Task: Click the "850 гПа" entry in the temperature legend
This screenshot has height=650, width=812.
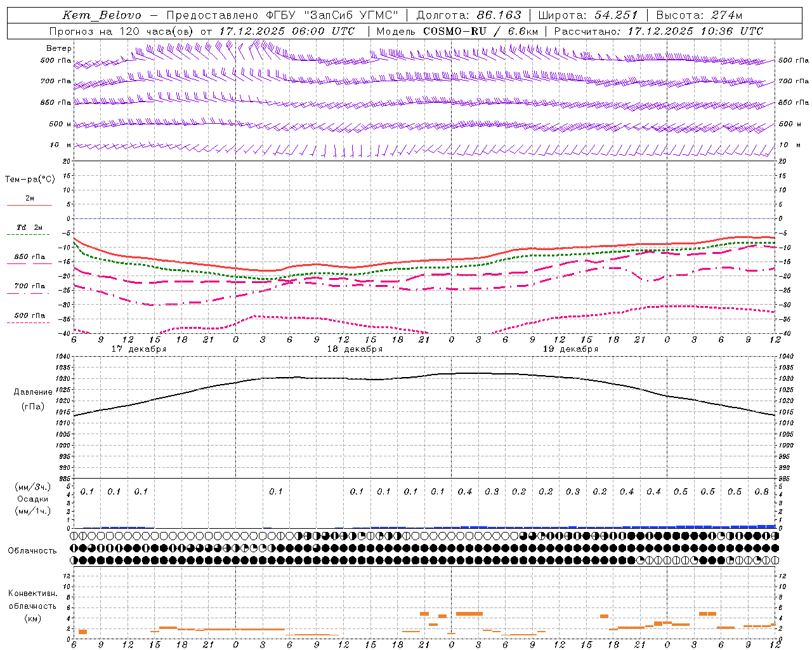Action: coord(29,257)
